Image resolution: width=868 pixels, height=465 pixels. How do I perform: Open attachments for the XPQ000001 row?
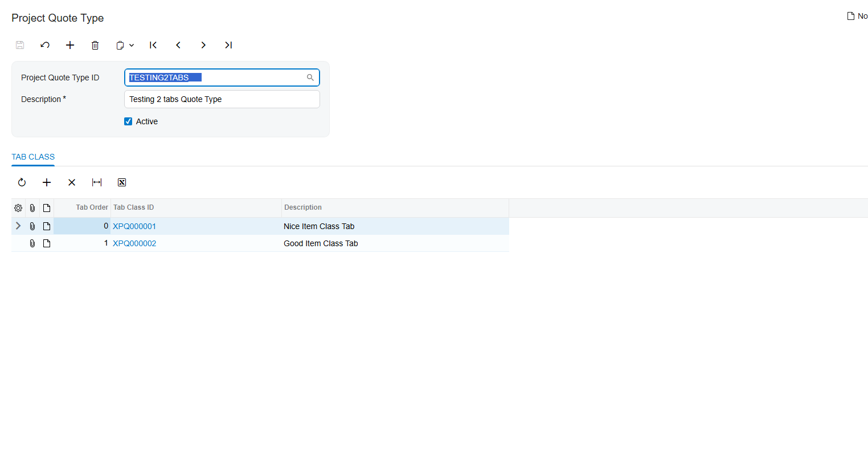tap(32, 226)
